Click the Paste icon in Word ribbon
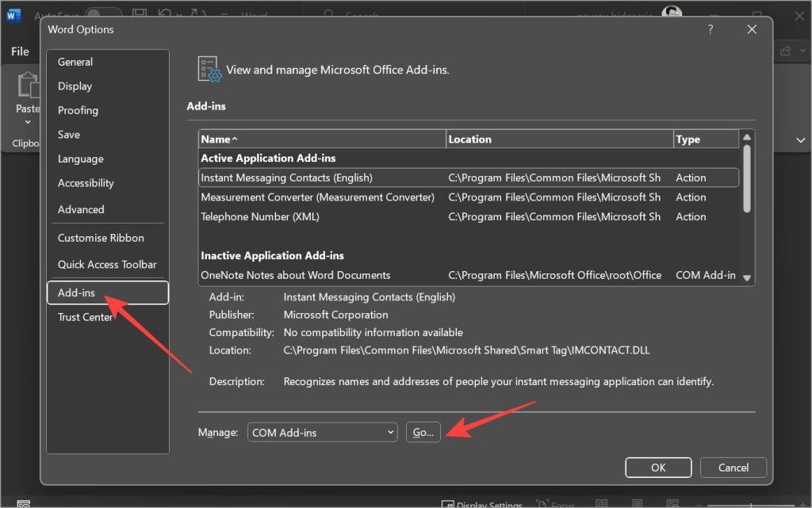This screenshot has width=812, height=508. point(28,86)
